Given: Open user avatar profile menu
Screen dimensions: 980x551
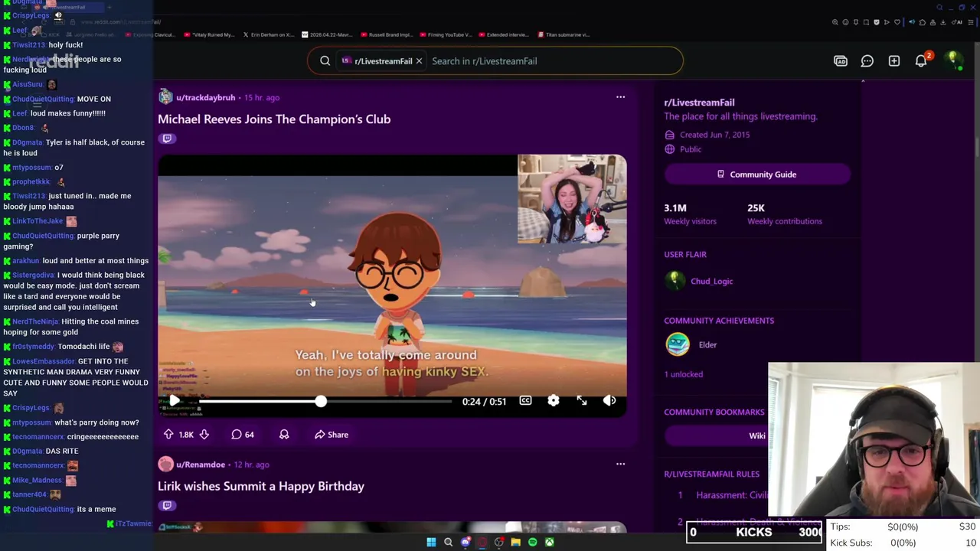Looking at the screenshot, I should [x=953, y=60].
